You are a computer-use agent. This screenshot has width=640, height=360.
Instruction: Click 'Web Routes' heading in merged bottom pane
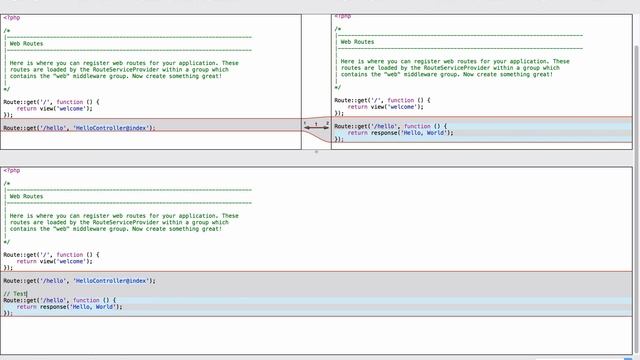[27, 196]
